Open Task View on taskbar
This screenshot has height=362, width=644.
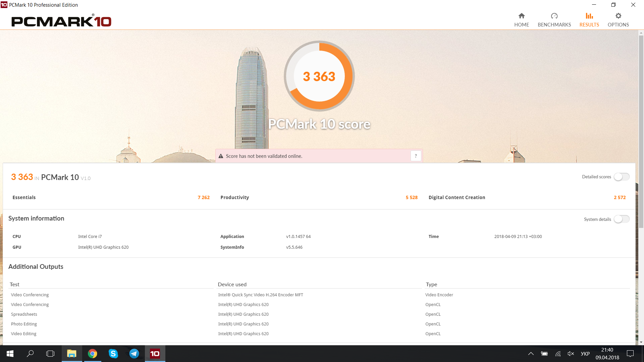pyautogui.click(x=50, y=354)
